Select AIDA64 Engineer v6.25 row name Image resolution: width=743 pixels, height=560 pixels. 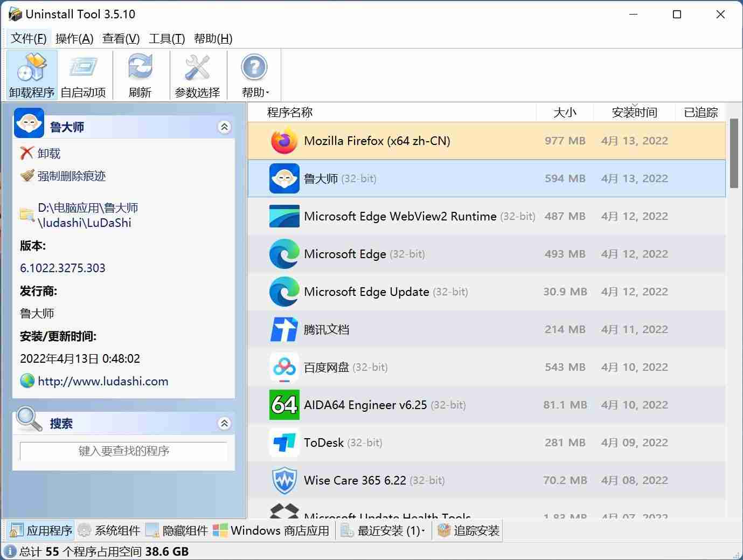[x=385, y=405]
